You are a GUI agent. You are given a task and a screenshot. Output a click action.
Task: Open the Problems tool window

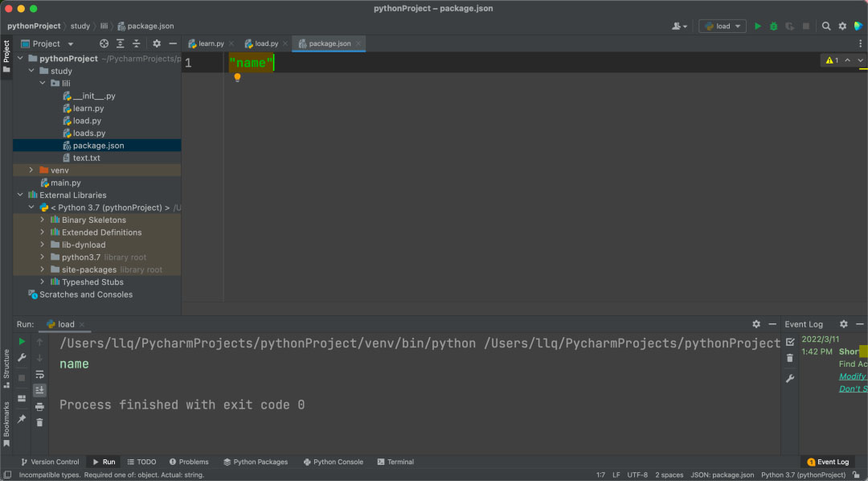(x=189, y=462)
